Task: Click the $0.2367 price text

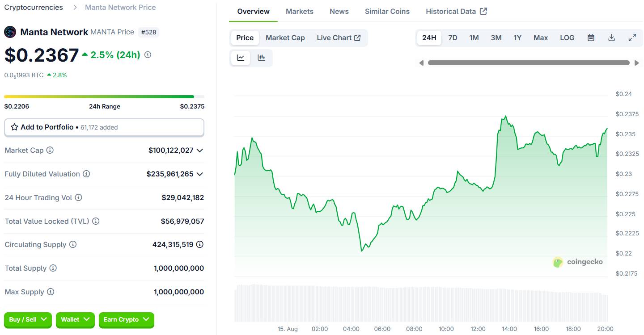Action: [x=42, y=55]
